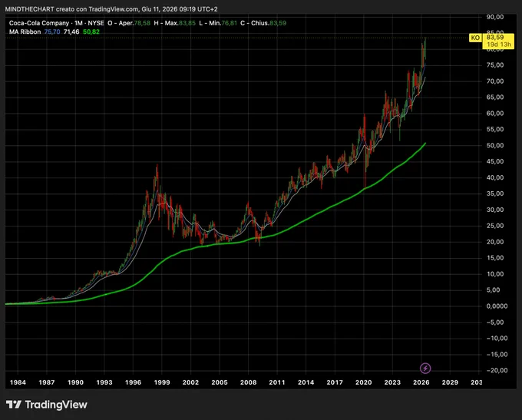Click the 60,00 price axis label
Viewport: 522px width, 420px height.
click(495, 114)
